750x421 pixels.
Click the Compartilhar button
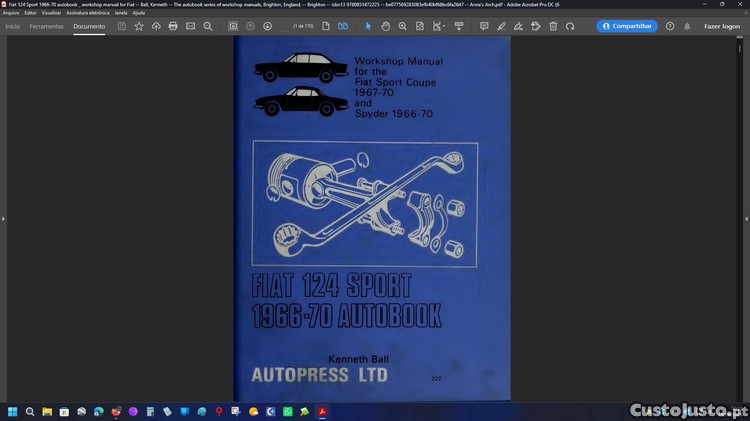tap(627, 26)
